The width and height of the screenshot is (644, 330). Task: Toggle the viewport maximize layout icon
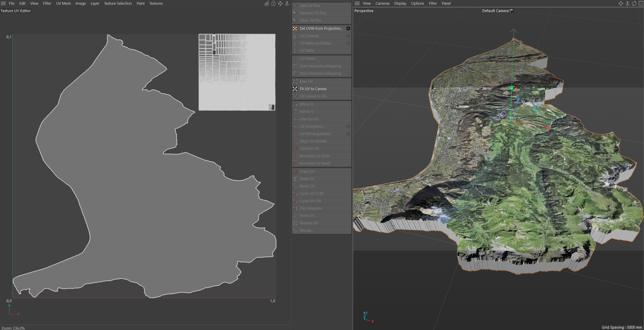pos(641,3)
